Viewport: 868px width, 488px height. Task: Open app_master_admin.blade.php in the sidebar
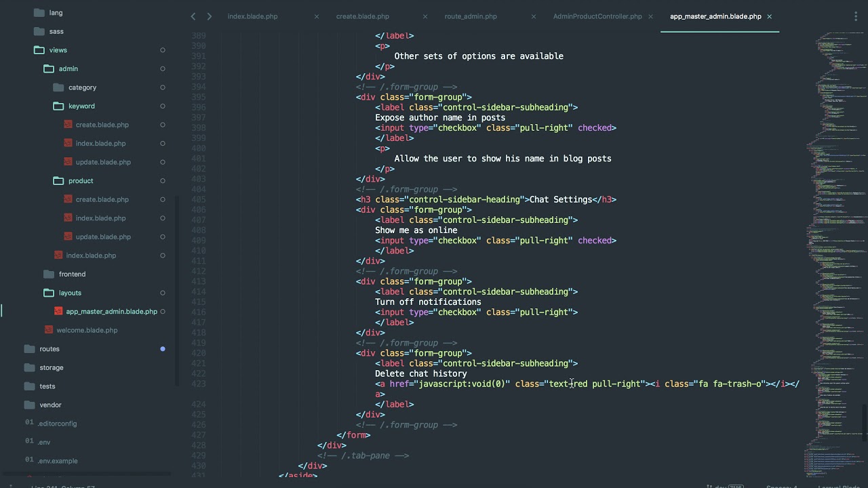coord(112,311)
